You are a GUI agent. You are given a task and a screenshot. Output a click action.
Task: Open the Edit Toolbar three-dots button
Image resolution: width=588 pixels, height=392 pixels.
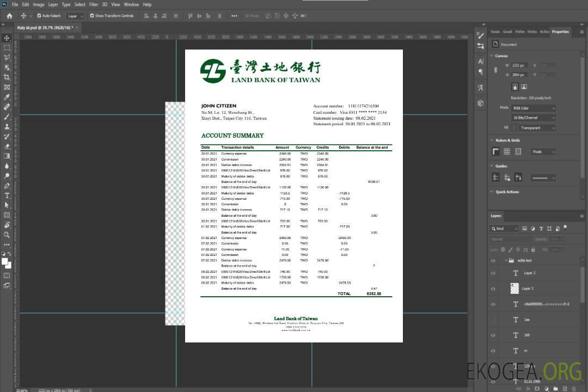click(7, 244)
